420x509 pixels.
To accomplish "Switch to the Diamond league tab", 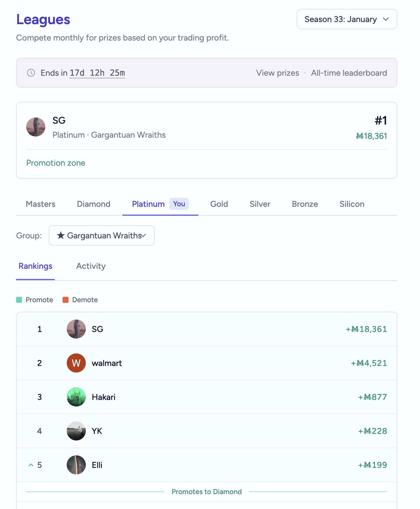I will click(94, 204).
